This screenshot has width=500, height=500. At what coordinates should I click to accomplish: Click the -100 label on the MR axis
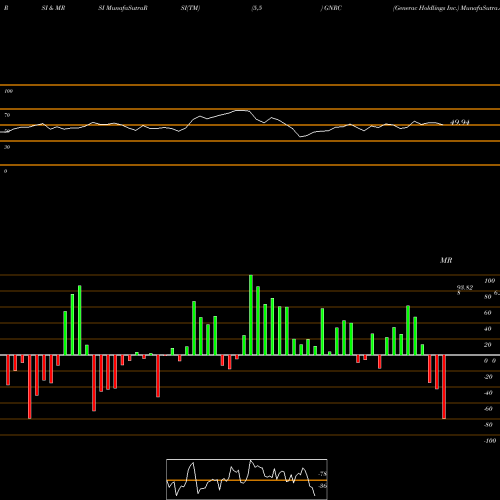coord(489,441)
